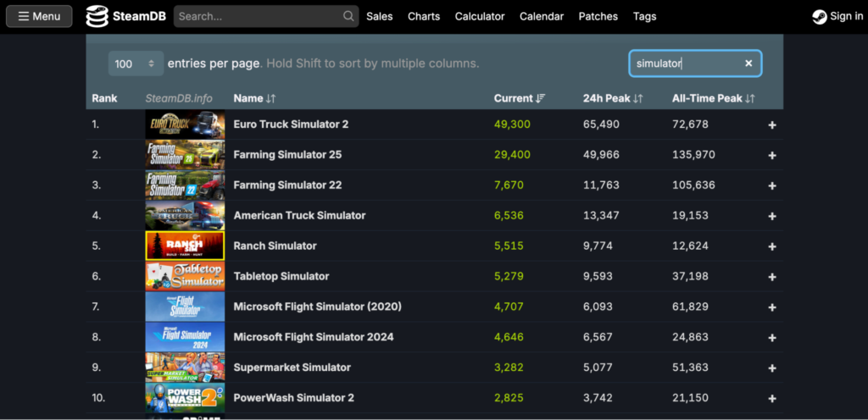Open Ranch Simulator game link
The height and width of the screenshot is (420, 868).
point(275,246)
